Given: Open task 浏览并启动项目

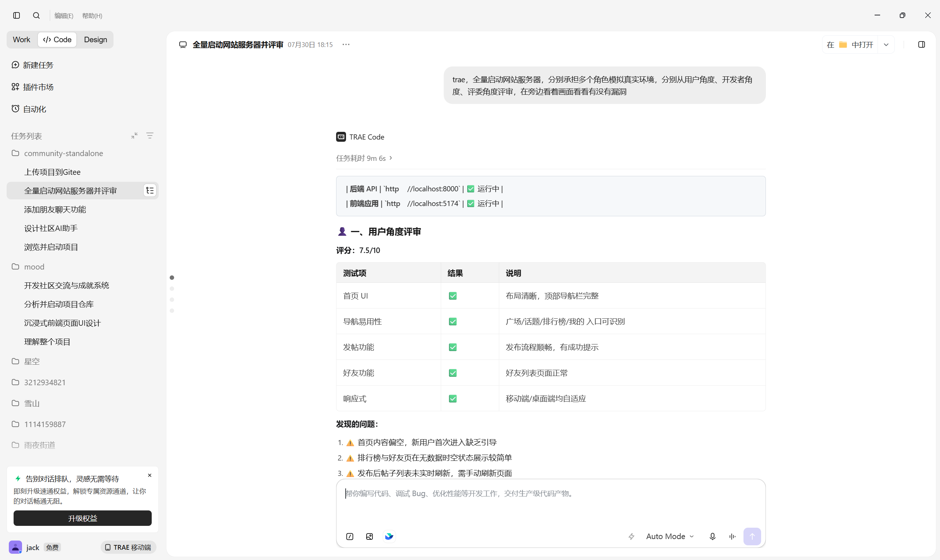Looking at the screenshot, I should (83, 247).
